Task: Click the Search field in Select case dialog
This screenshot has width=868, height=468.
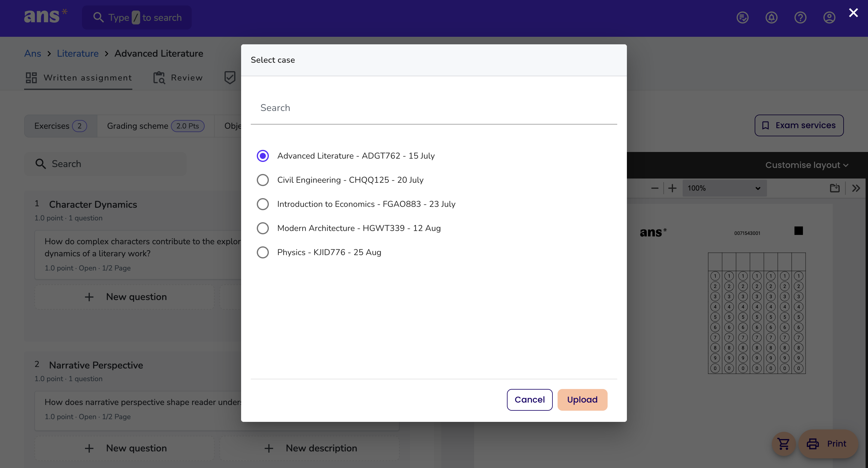Action: click(x=434, y=108)
